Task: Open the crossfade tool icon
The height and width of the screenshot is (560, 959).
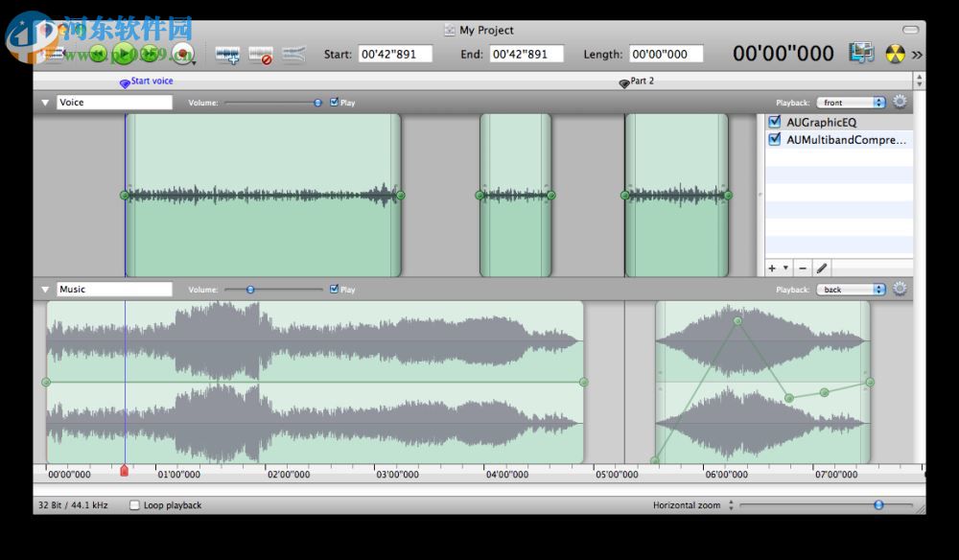Action: click(x=292, y=55)
